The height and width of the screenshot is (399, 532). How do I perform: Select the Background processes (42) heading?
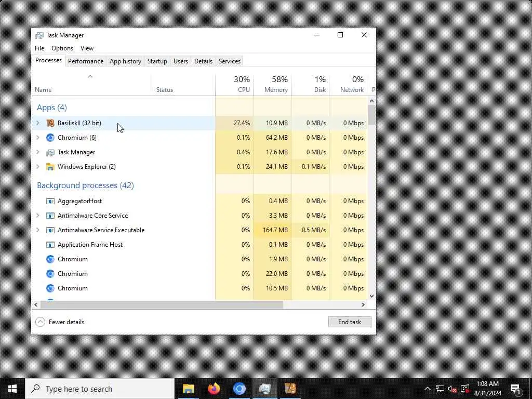point(86,185)
